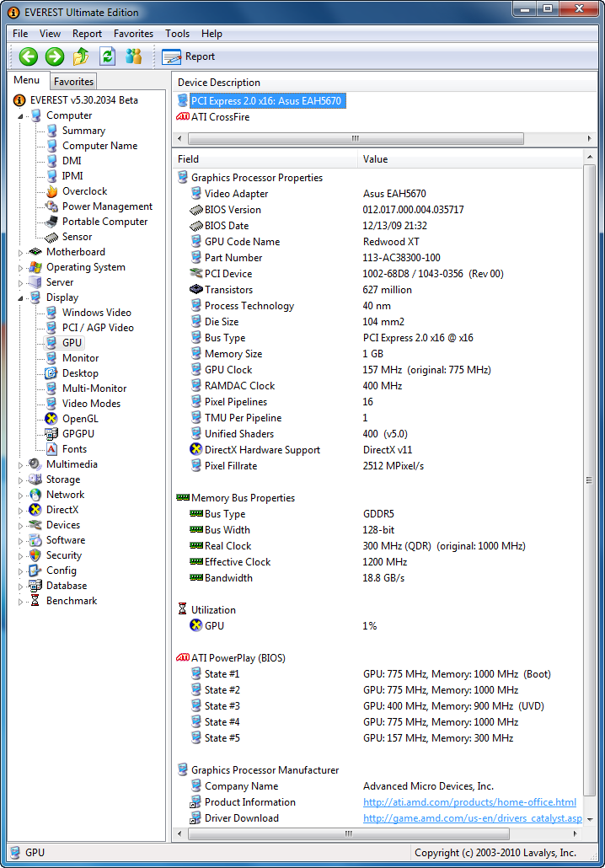The width and height of the screenshot is (605, 868).
Task: Click the Refresh toolbar icon
Action: (107, 56)
